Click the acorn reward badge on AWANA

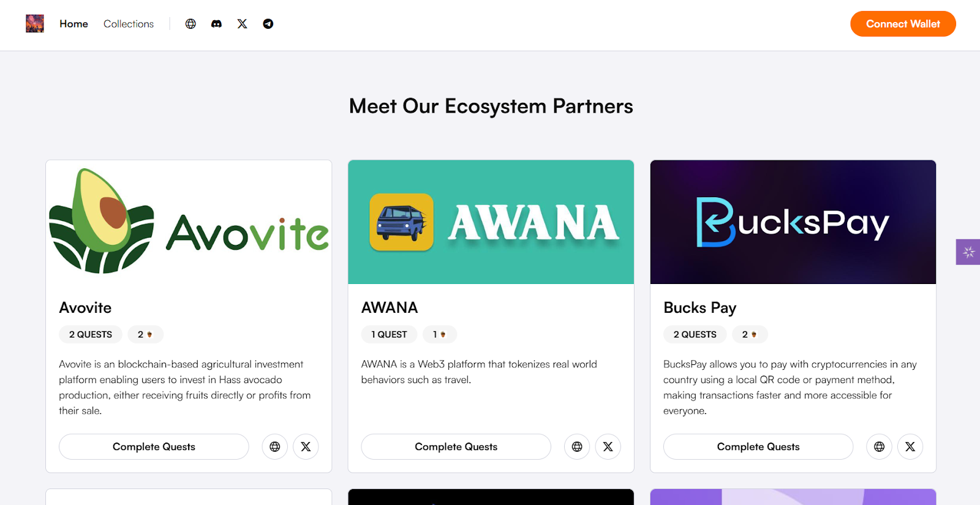click(x=440, y=334)
